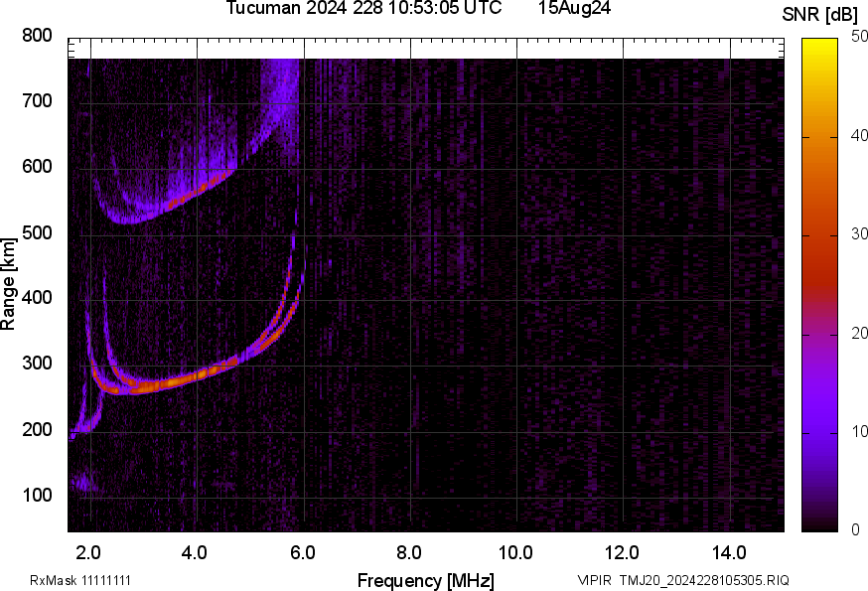This screenshot has height=591, width=868.
Task: Click the 800 tick label on range axis
Action: coord(37,37)
